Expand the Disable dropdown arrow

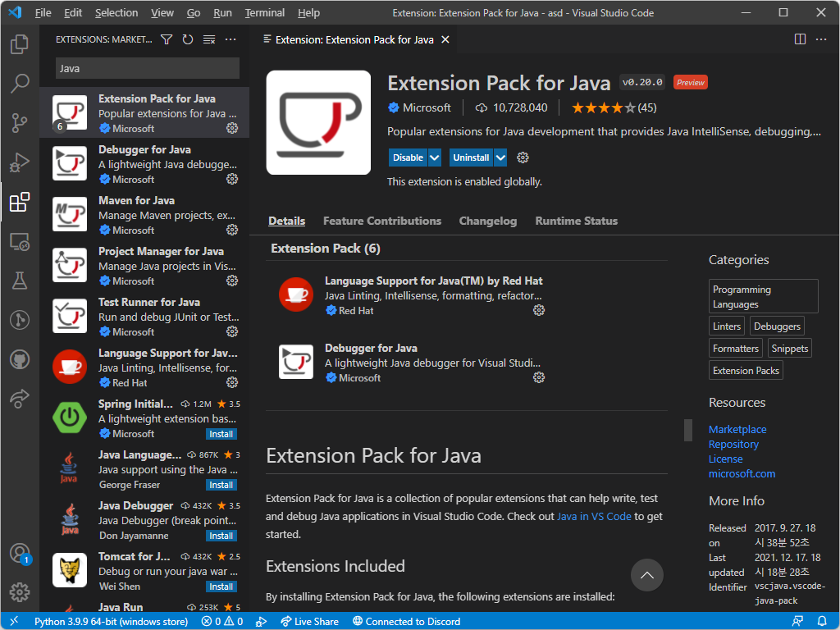coord(435,157)
